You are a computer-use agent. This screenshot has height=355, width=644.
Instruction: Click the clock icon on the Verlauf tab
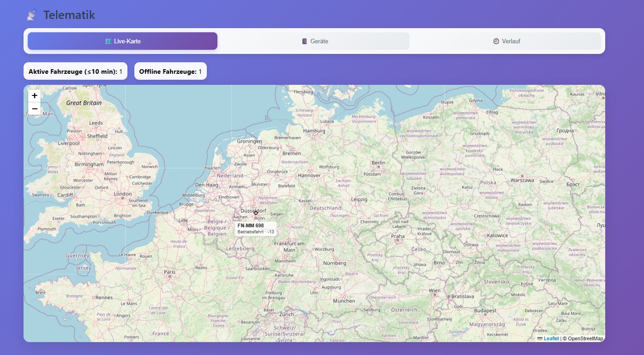click(x=495, y=41)
